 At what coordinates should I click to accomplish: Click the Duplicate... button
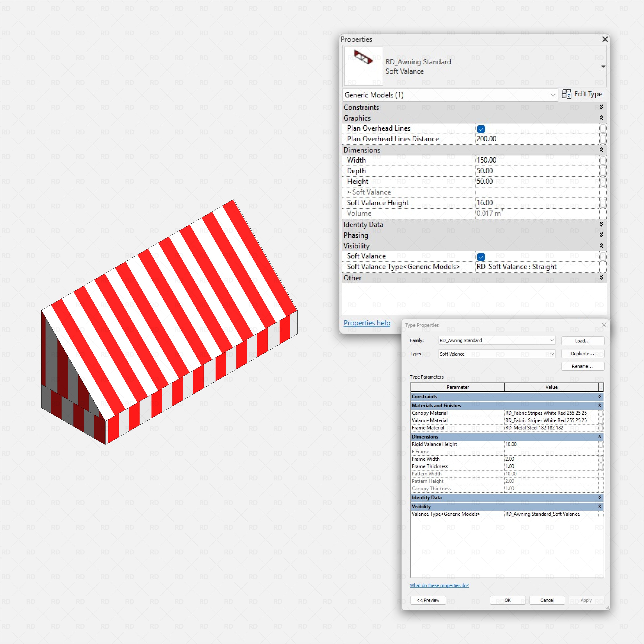(583, 354)
